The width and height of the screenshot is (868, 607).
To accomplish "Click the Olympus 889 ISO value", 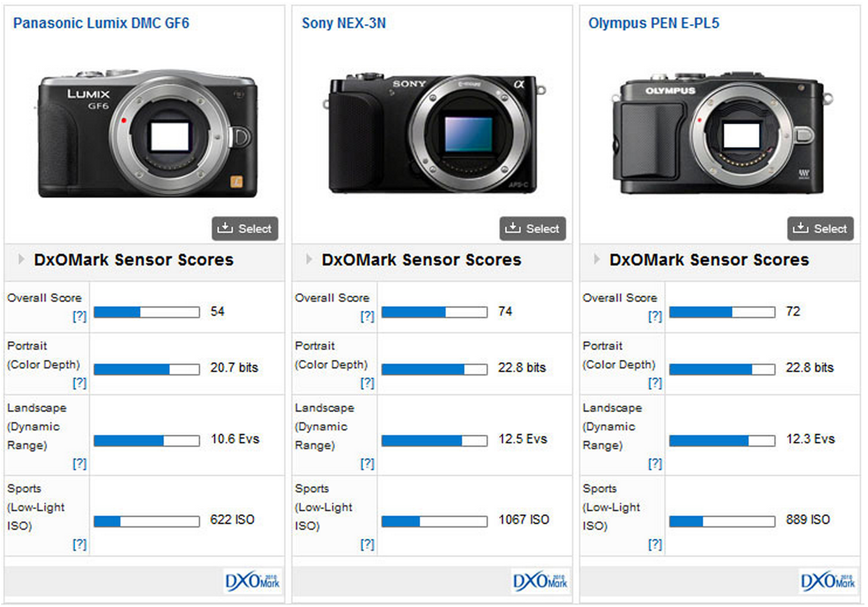I will 808,520.
